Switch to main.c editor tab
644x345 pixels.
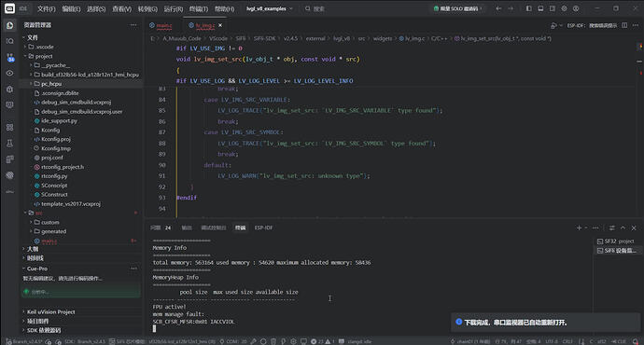coord(161,25)
